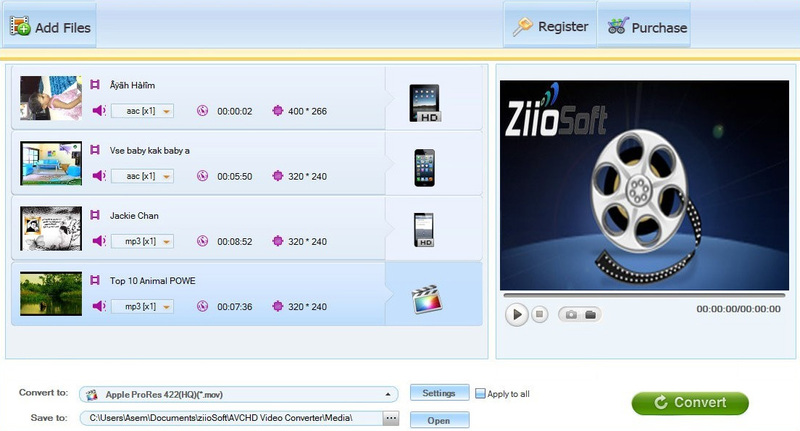Play the preview video
This screenshot has height=431, width=800.
[516, 314]
